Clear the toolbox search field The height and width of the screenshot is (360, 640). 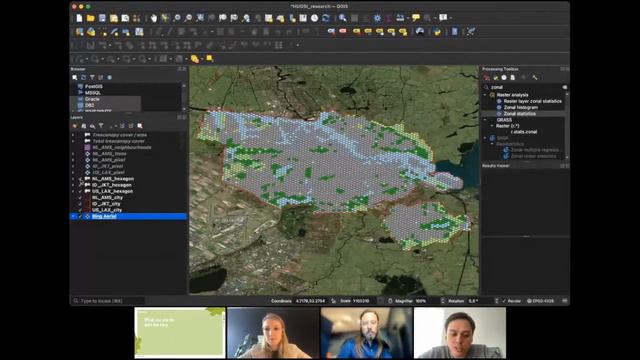pyautogui.click(x=564, y=87)
